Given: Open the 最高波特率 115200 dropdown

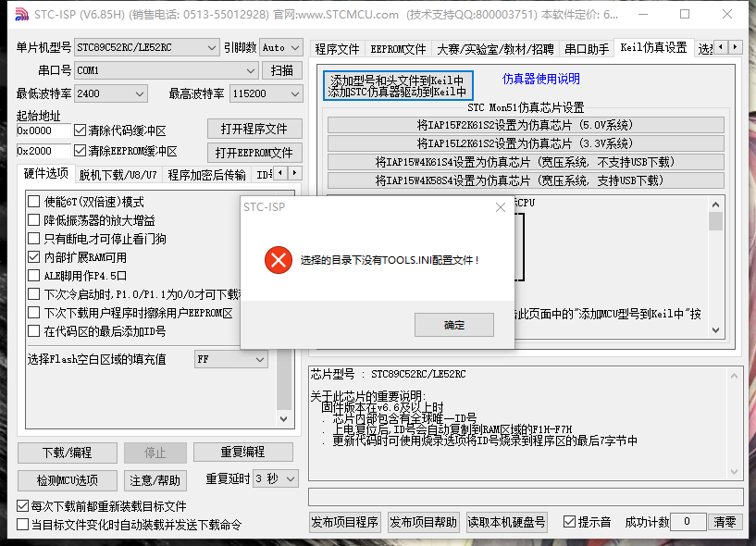Looking at the screenshot, I should coord(266,93).
